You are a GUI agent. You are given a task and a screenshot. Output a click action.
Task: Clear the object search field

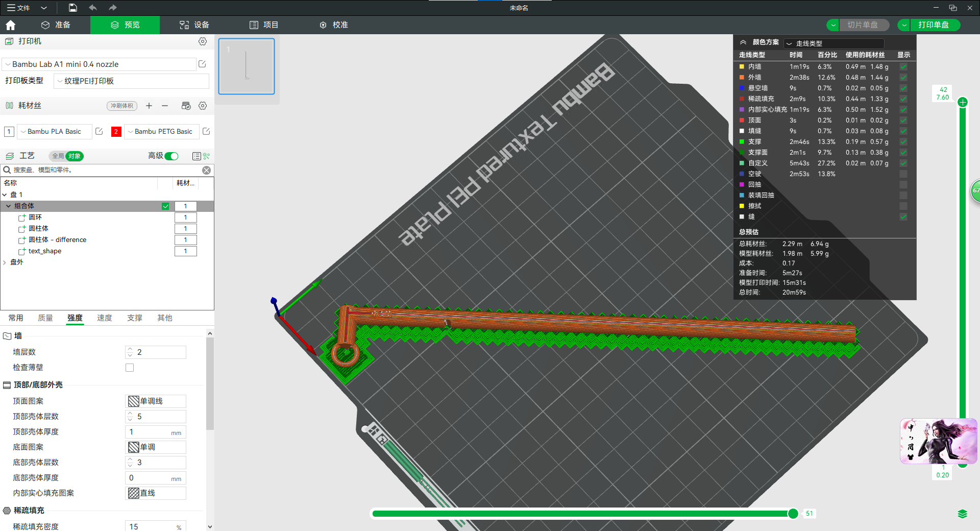[x=206, y=170]
